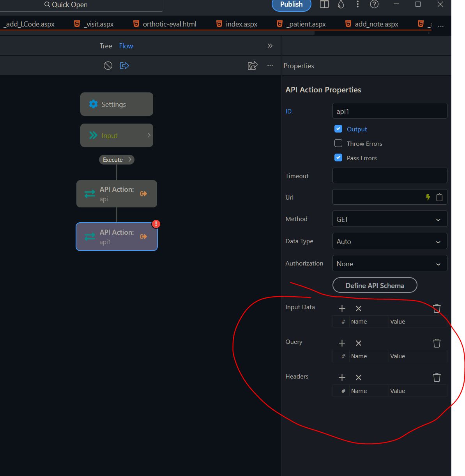This screenshot has width=465, height=476.
Task: Remove selected Query row with X icon
Action: click(359, 343)
